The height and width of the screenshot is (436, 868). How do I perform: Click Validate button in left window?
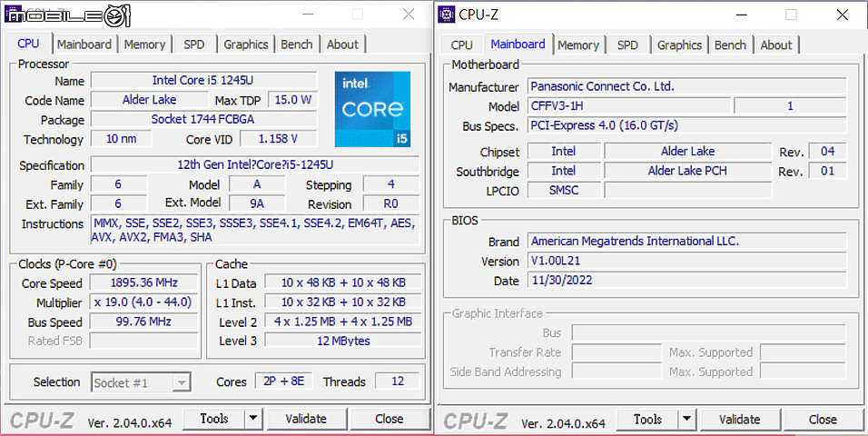[x=306, y=419]
